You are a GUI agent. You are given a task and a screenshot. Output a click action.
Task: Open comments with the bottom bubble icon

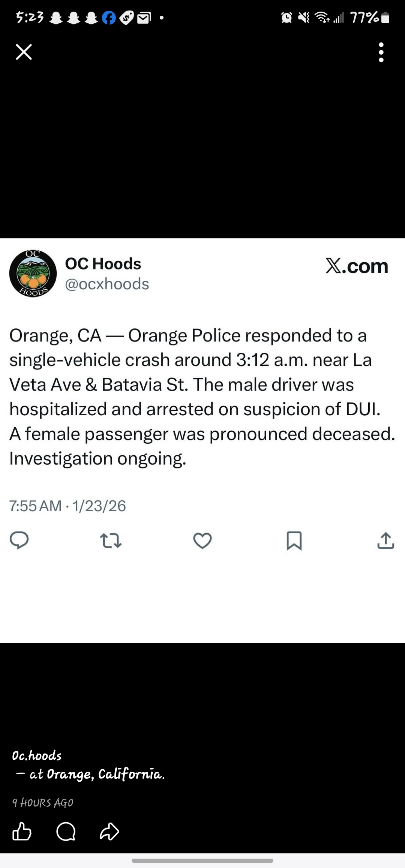coord(66,832)
